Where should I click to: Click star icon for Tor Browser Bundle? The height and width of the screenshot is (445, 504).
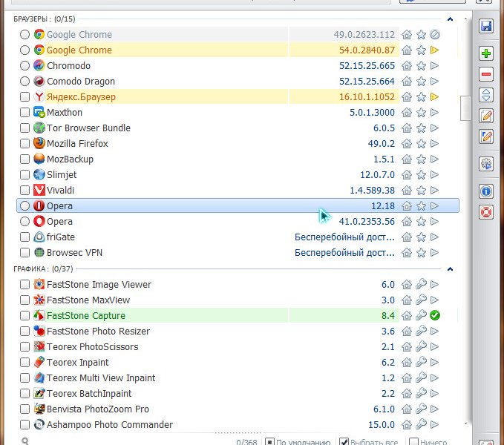(421, 128)
